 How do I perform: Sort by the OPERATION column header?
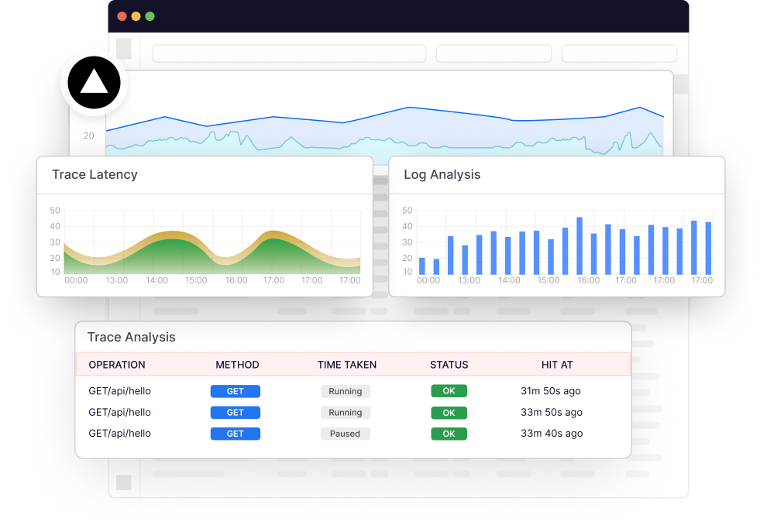point(117,365)
